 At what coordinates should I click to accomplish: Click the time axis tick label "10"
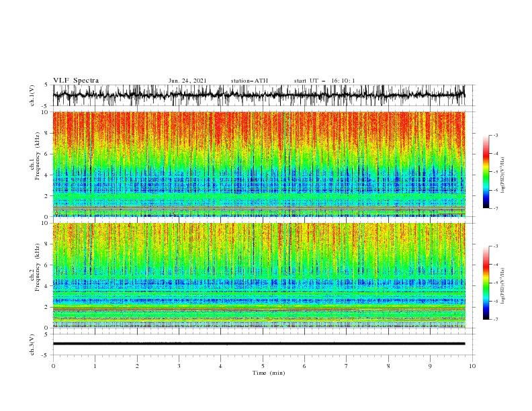tap(472, 366)
